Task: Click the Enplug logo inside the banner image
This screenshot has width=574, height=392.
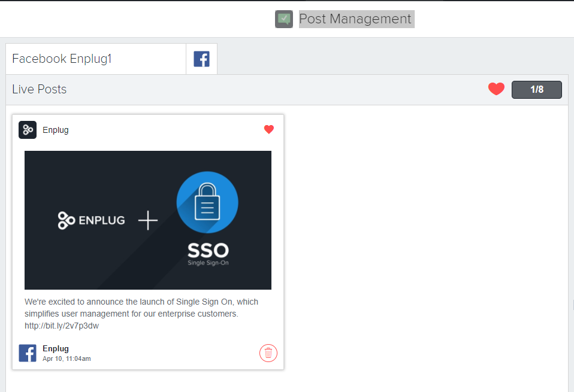Action: coord(91,220)
